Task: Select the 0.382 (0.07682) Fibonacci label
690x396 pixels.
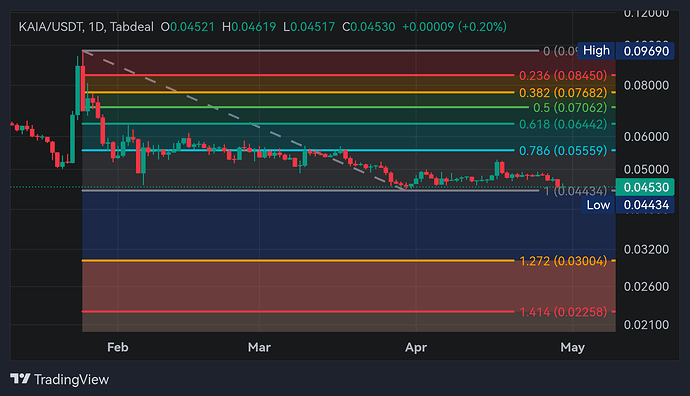Action: pos(563,93)
